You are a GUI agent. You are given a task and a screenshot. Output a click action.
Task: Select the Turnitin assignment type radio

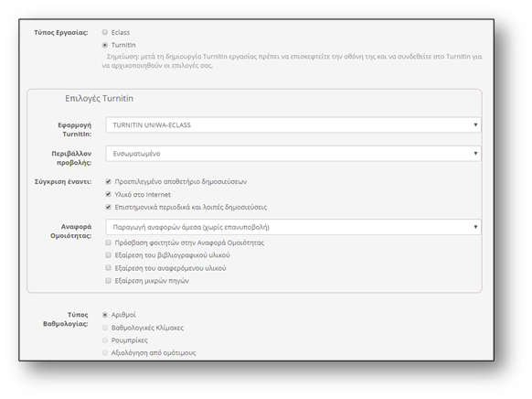click(105, 45)
